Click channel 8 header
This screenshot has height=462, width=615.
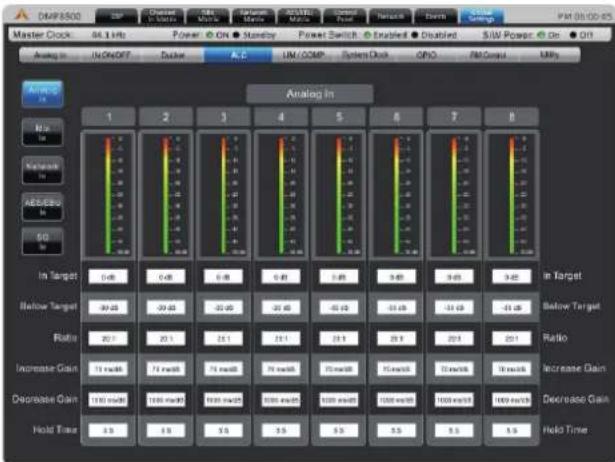(512, 117)
